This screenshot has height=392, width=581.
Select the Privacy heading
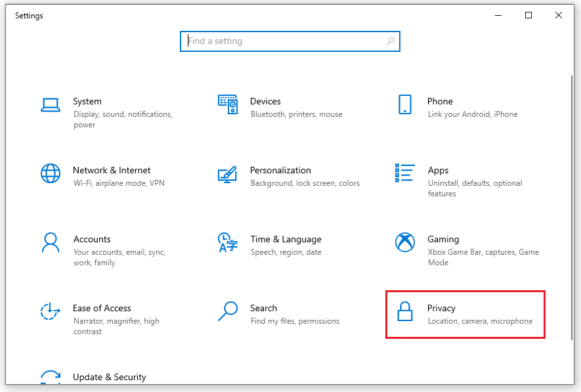click(441, 308)
